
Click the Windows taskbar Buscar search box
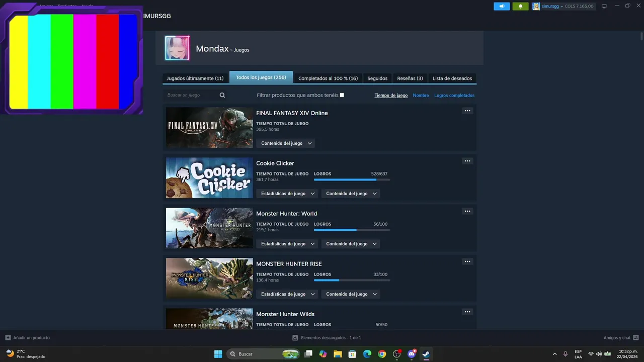[264, 354]
